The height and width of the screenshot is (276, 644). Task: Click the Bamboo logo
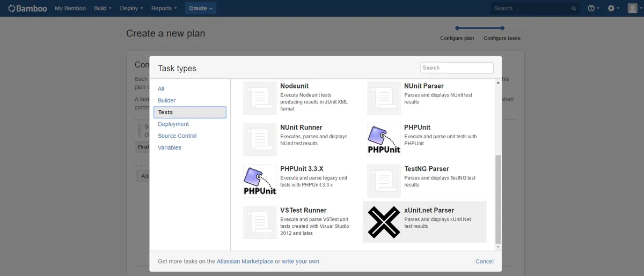(x=27, y=8)
